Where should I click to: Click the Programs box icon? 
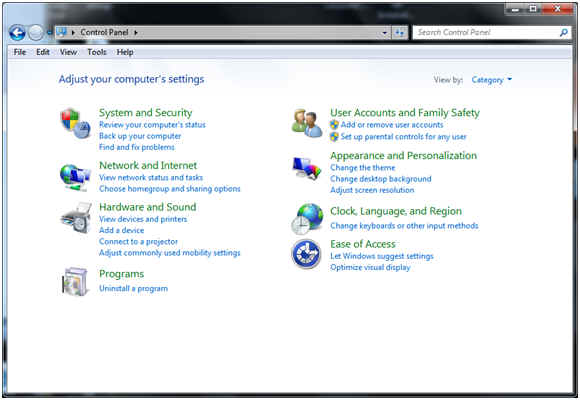coord(75,282)
